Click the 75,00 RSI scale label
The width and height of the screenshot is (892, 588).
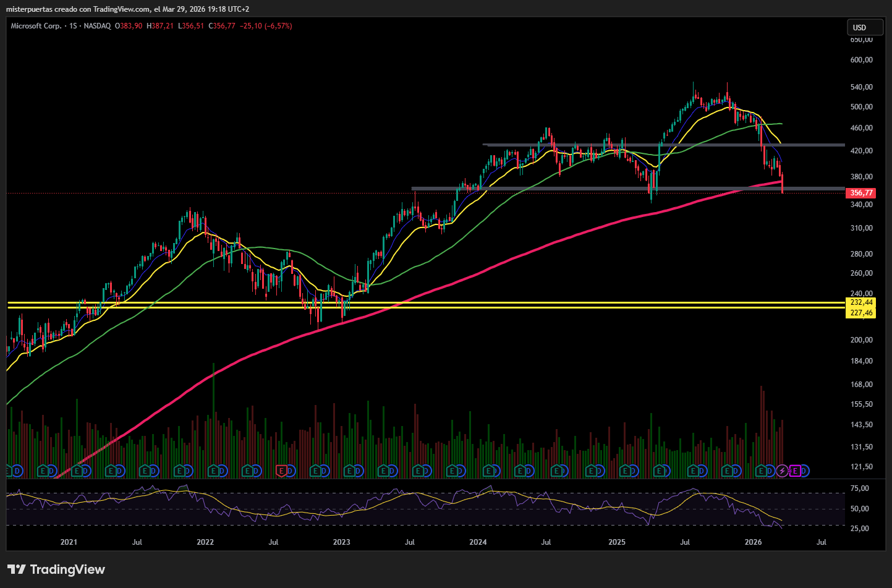tap(860, 488)
